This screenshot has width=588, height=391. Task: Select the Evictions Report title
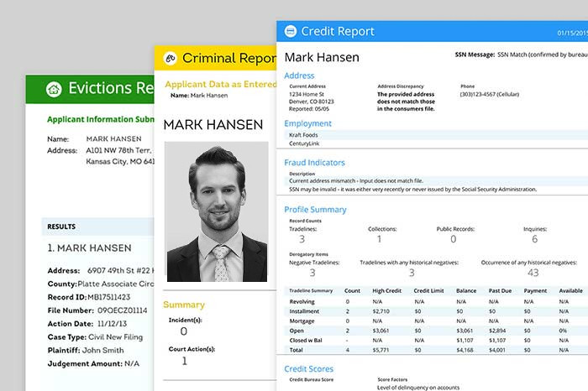(x=111, y=89)
